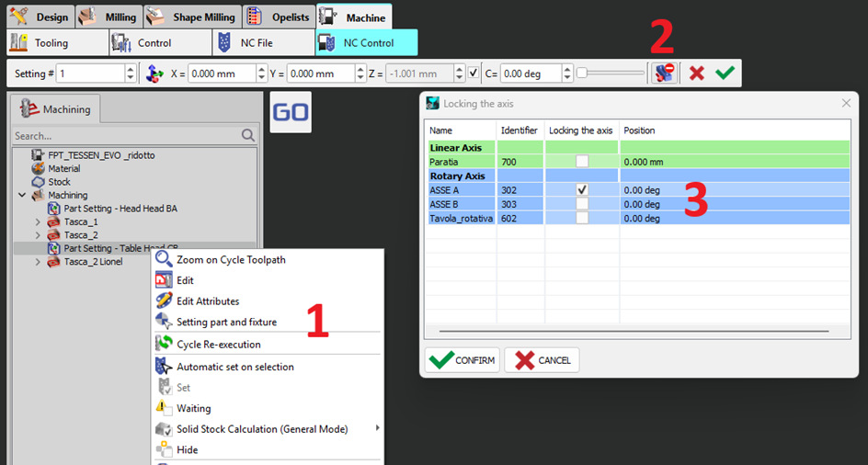
Task: Click the C angle slider handle
Action: point(582,73)
